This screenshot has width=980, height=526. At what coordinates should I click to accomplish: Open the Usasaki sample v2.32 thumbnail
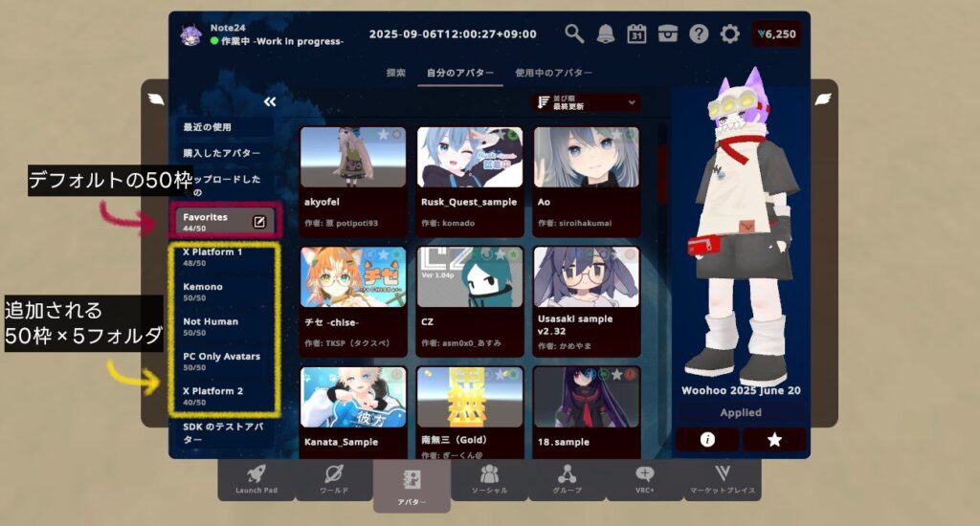pyautogui.click(x=587, y=276)
